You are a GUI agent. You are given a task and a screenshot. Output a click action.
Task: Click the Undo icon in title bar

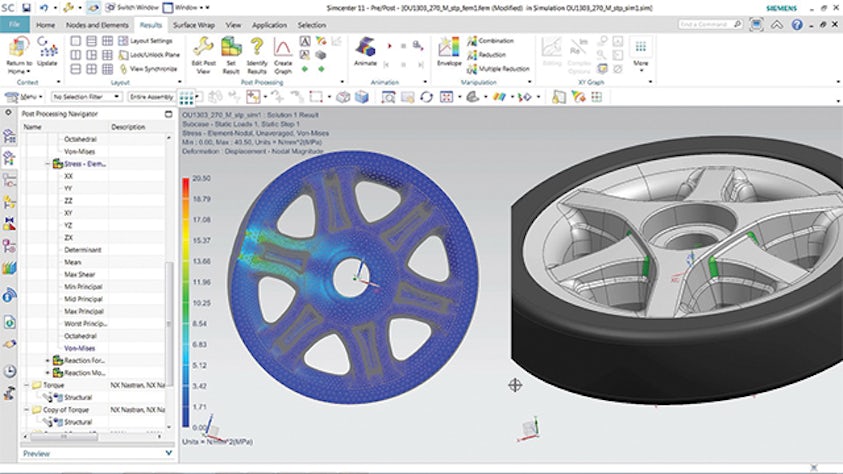(44, 8)
